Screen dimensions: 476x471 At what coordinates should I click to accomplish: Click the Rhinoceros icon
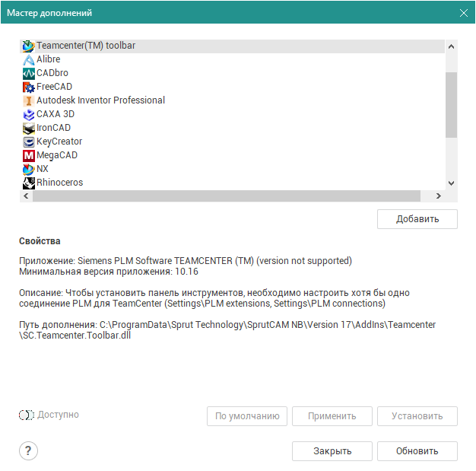click(x=29, y=183)
